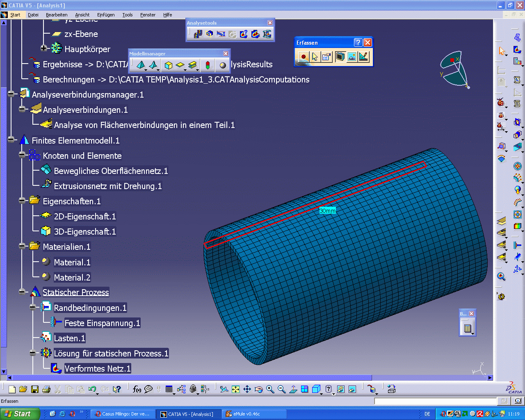Click the DE language indicator in taskbar
This screenshot has width=525, height=420.
click(x=427, y=414)
